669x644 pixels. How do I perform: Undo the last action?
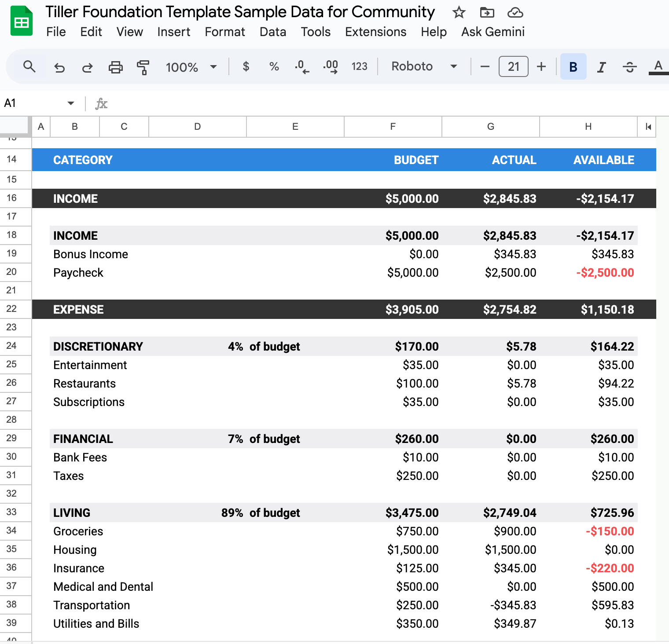[59, 67]
